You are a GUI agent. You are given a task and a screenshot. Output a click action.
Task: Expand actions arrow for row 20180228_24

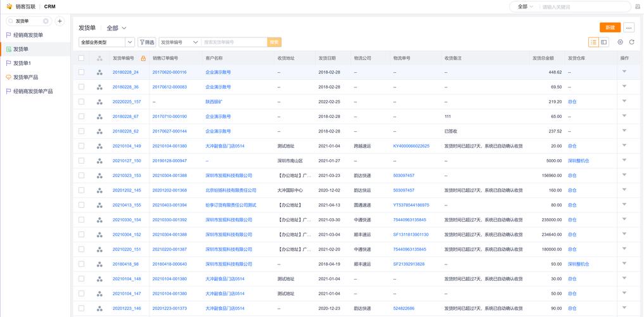pos(624,72)
